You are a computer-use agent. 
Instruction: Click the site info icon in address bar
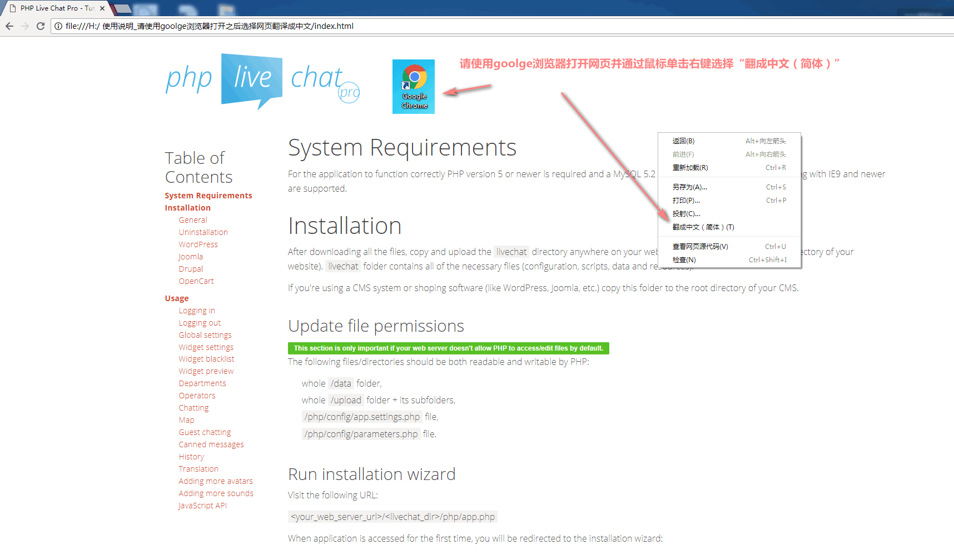58,26
